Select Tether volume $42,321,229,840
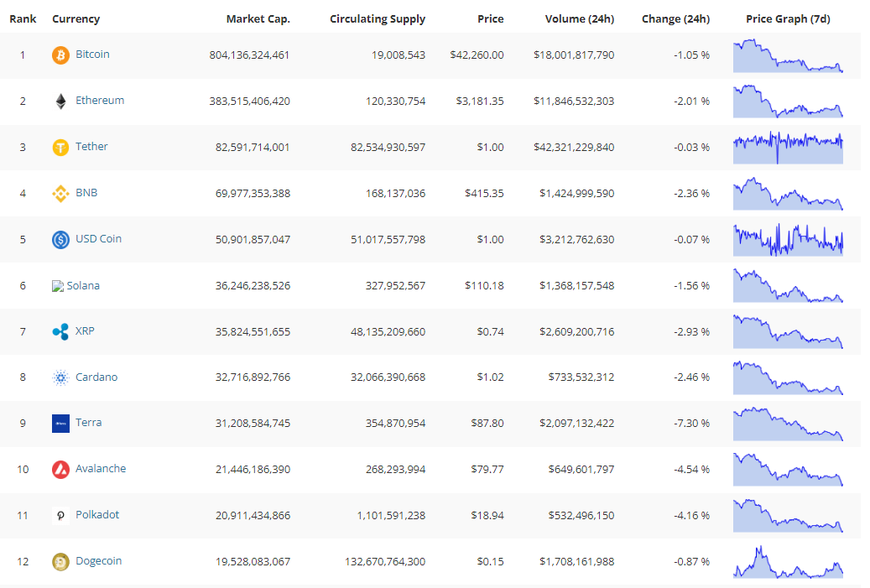The height and width of the screenshot is (588, 870). [574, 147]
